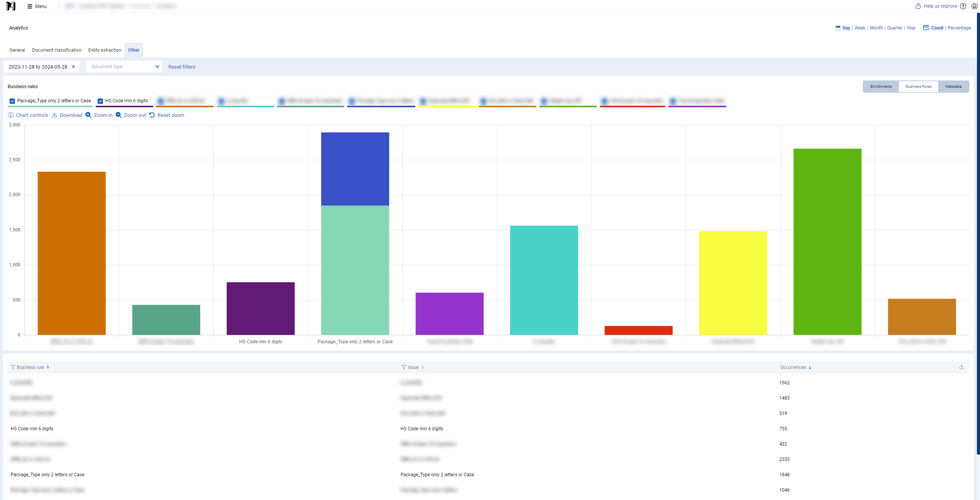
Task: Click the Chart controls info icon
Action: (11, 115)
